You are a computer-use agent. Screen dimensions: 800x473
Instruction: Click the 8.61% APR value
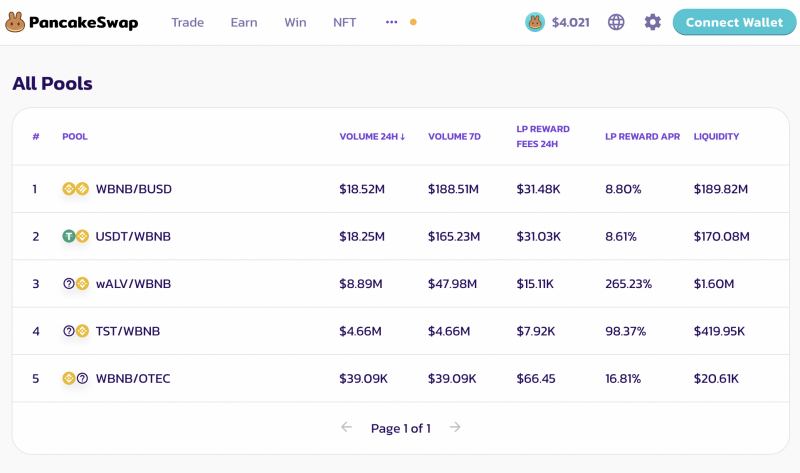[x=621, y=237]
